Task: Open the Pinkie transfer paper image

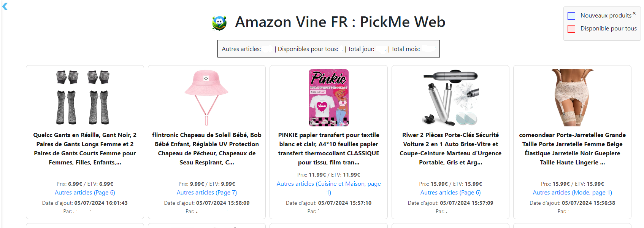Action: coord(328,97)
